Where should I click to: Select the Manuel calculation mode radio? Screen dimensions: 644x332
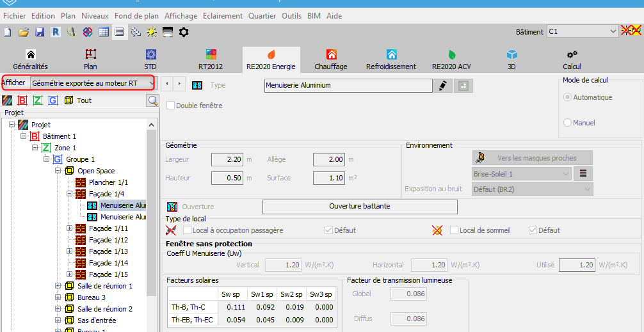click(567, 123)
